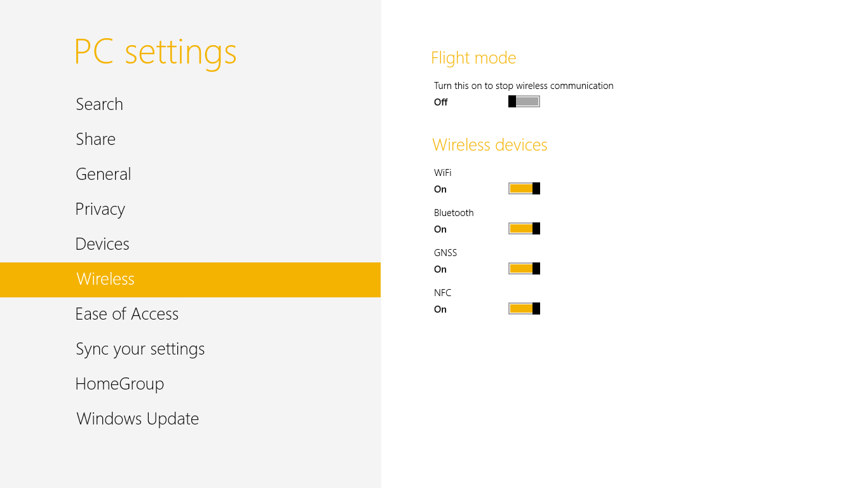Click the stop wireless communication description text
Screen dimensions: 868x488
524,86
